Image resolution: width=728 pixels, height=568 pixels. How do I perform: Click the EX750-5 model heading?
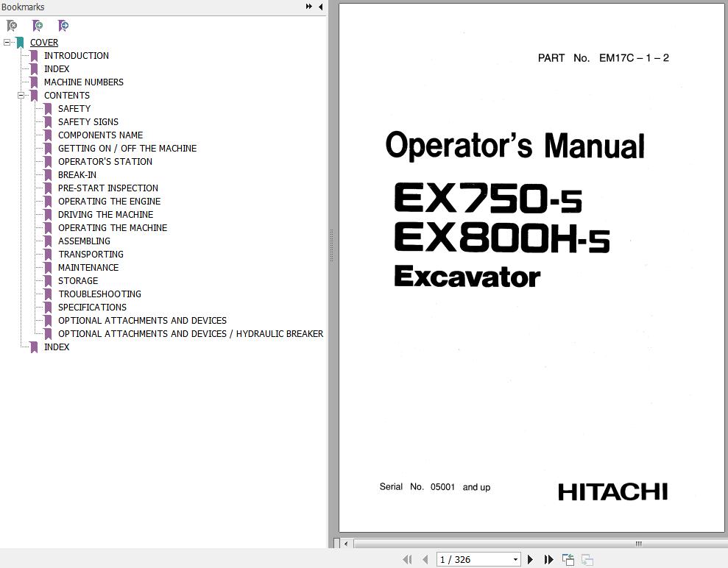pyautogui.click(x=488, y=198)
